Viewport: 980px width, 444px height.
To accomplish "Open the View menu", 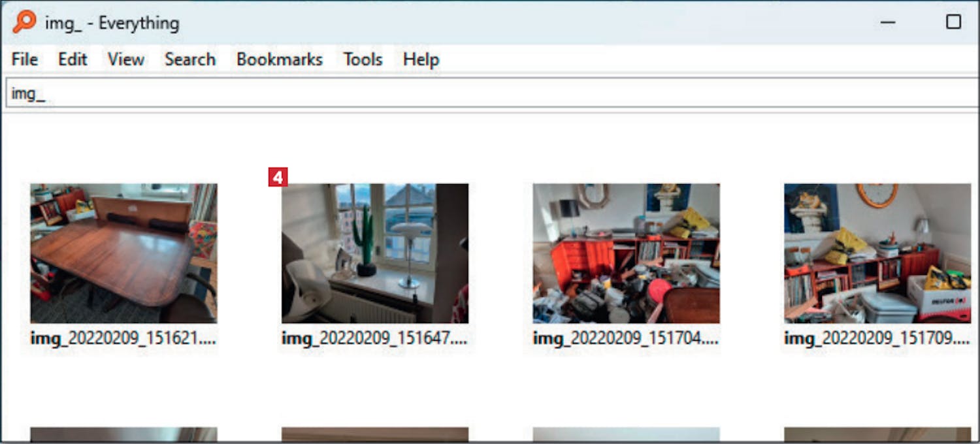I will 126,59.
